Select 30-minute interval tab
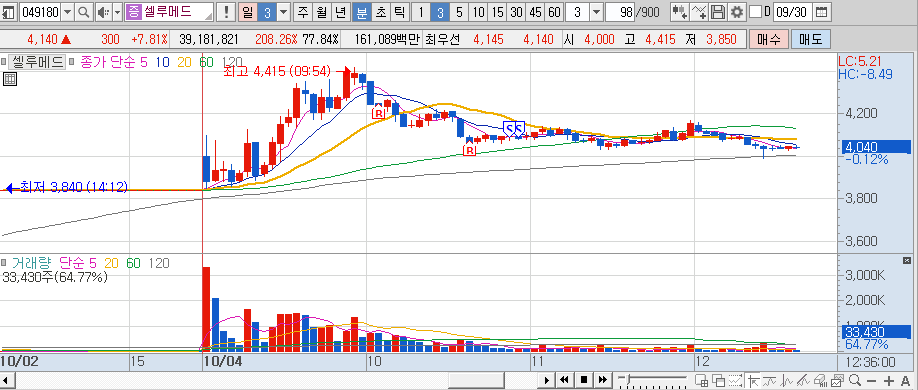The height and width of the screenshot is (390, 918). tap(516, 11)
